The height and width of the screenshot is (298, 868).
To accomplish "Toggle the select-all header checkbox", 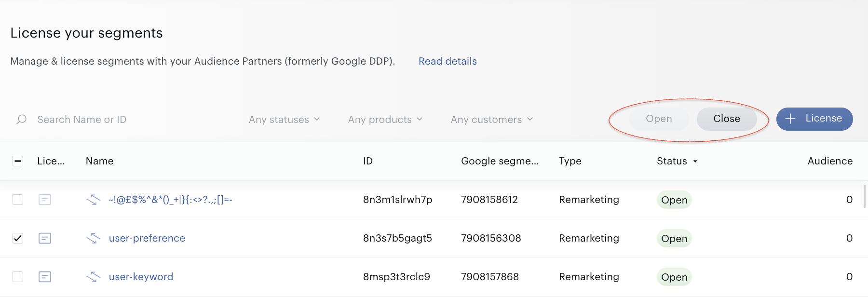I will (x=18, y=161).
